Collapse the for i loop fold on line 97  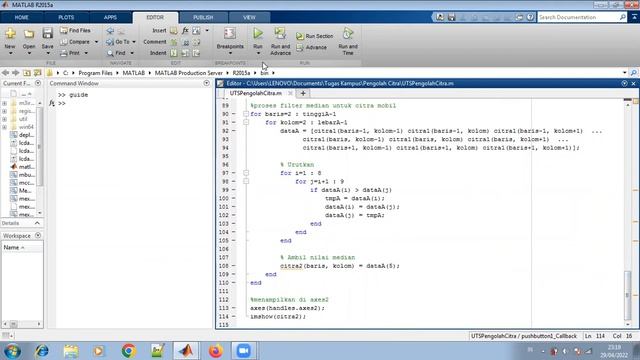coord(246,173)
